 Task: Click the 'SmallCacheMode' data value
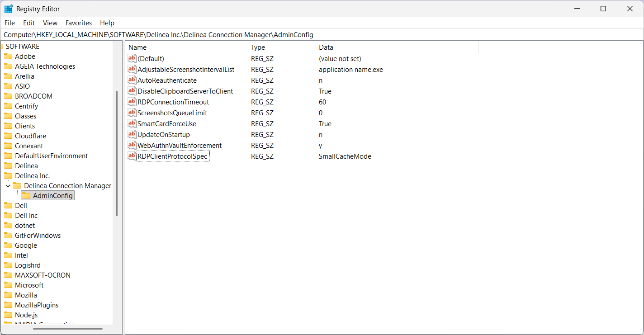345,156
